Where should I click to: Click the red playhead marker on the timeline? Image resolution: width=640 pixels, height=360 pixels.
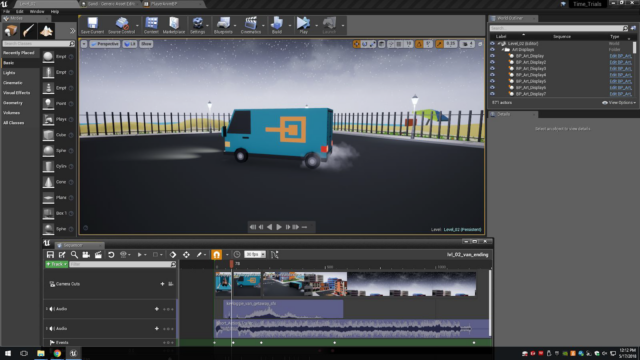[x=231, y=264]
